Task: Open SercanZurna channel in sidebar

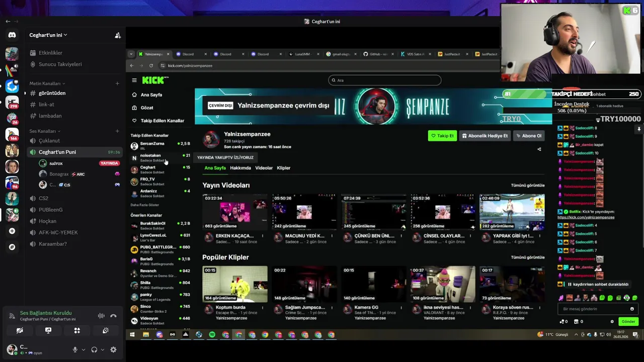Action: tap(160, 146)
